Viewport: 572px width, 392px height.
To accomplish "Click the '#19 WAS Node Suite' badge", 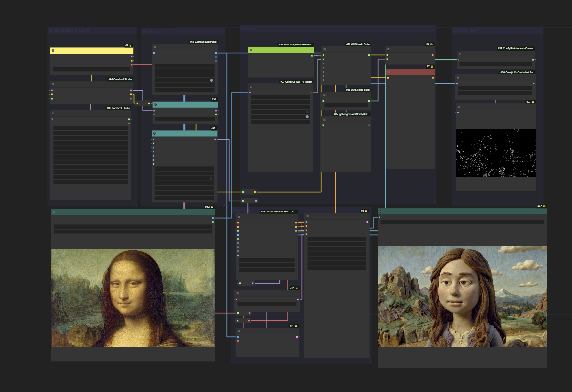I will tap(358, 90).
